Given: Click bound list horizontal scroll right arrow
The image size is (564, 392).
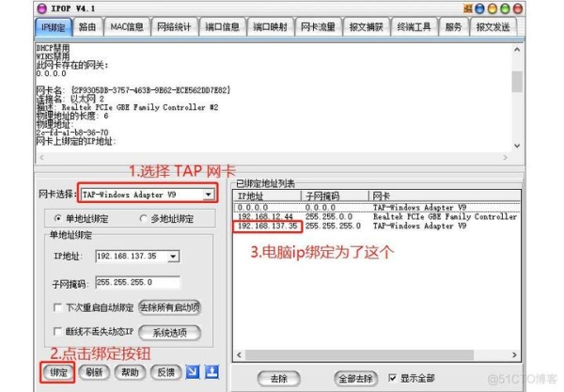Looking at the screenshot, I should 514,355.
